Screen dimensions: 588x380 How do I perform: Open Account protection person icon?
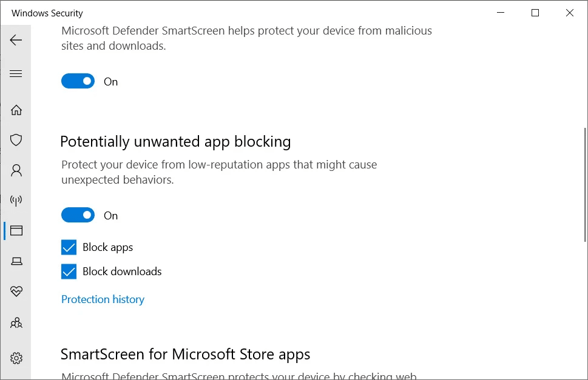coord(16,170)
